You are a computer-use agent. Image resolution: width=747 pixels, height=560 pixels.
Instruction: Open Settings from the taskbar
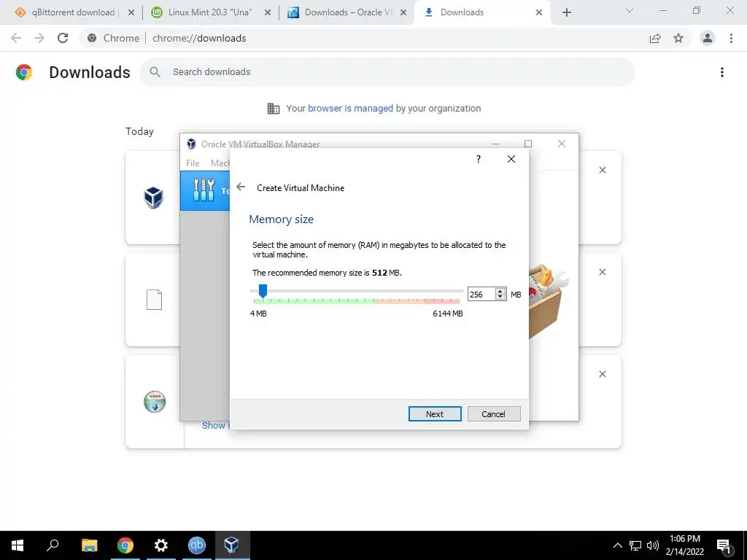coord(161,545)
